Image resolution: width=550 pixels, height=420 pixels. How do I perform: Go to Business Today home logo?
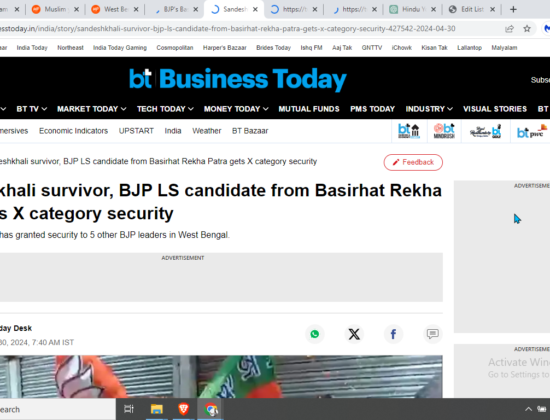(238, 79)
